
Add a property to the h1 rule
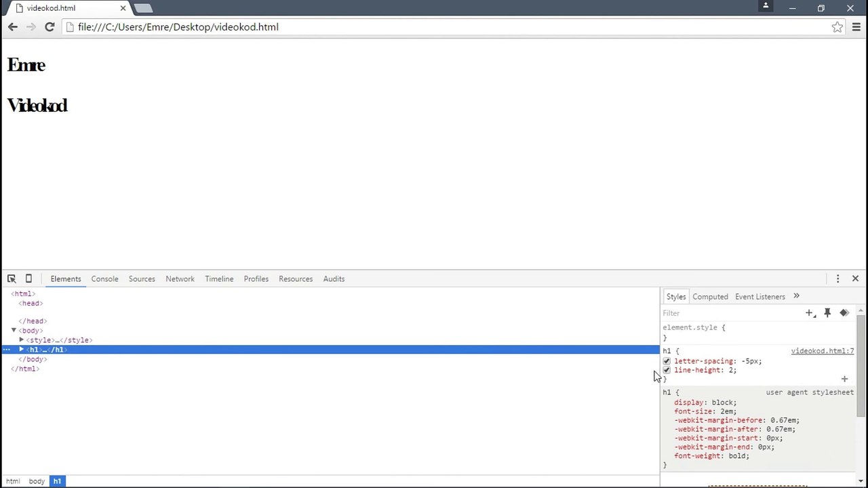coord(844,379)
